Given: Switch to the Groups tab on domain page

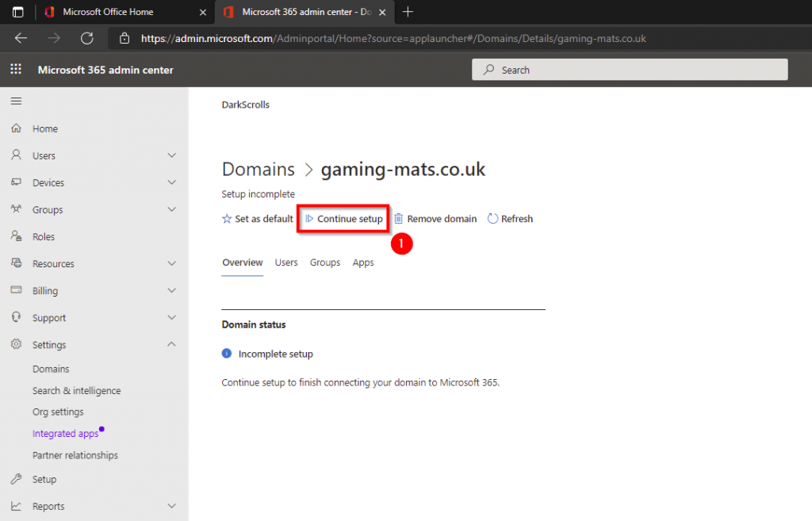Looking at the screenshot, I should (325, 262).
